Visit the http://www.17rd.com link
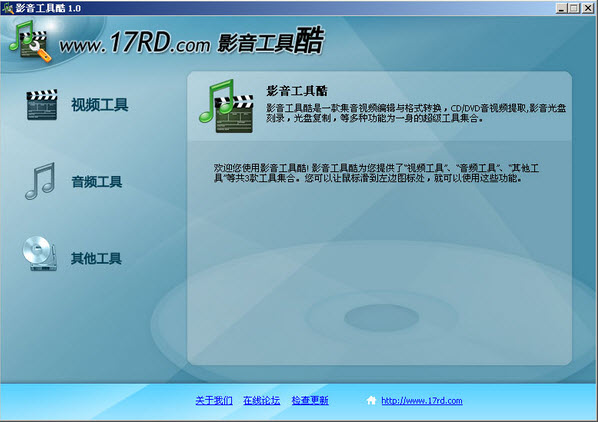Viewport: 598px width, 422px height. click(422, 401)
